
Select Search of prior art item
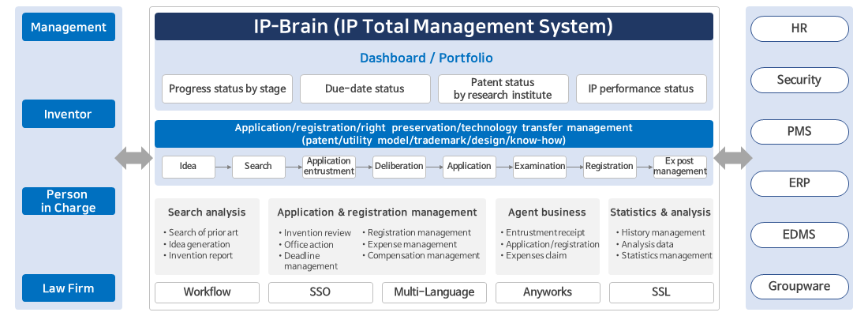(x=201, y=233)
